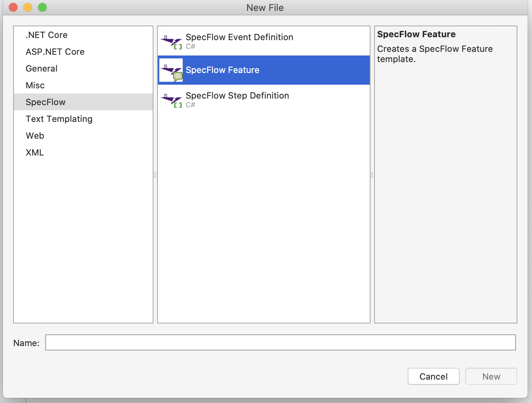The width and height of the screenshot is (532, 403).
Task: Open the General category
Action: pyautogui.click(x=83, y=69)
